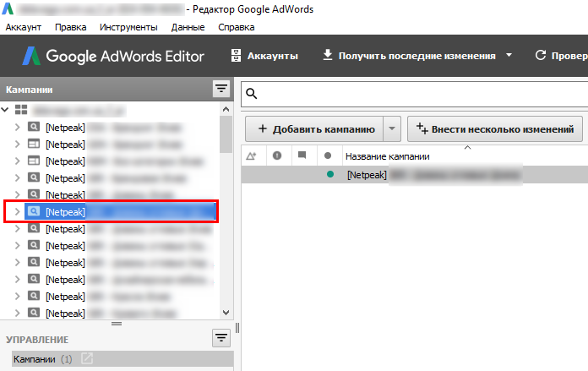Viewport: 588px width, 371px height.
Task: Click search icon of highlighted campaign row
Action: (x=34, y=211)
